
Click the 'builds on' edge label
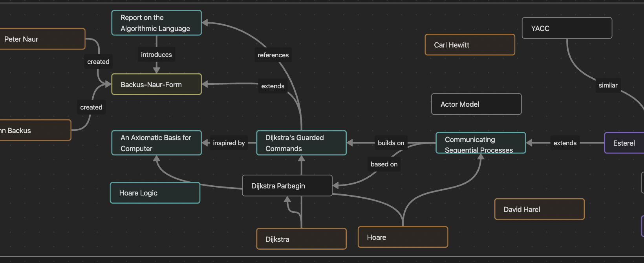(x=391, y=143)
